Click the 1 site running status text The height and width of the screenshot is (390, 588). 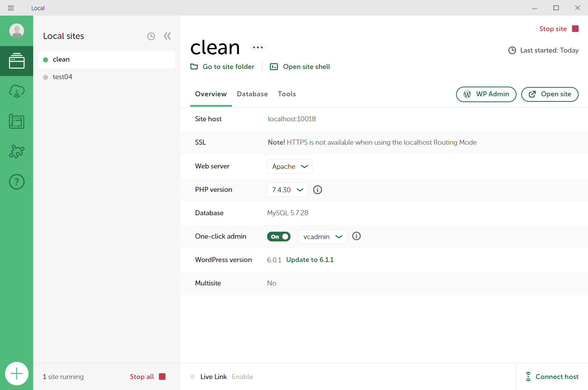coord(63,377)
